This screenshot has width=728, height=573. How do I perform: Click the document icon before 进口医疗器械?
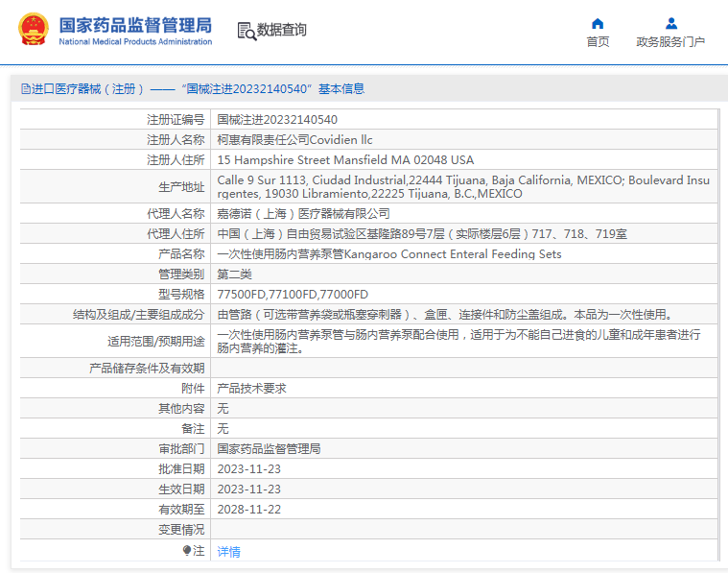coord(26,88)
